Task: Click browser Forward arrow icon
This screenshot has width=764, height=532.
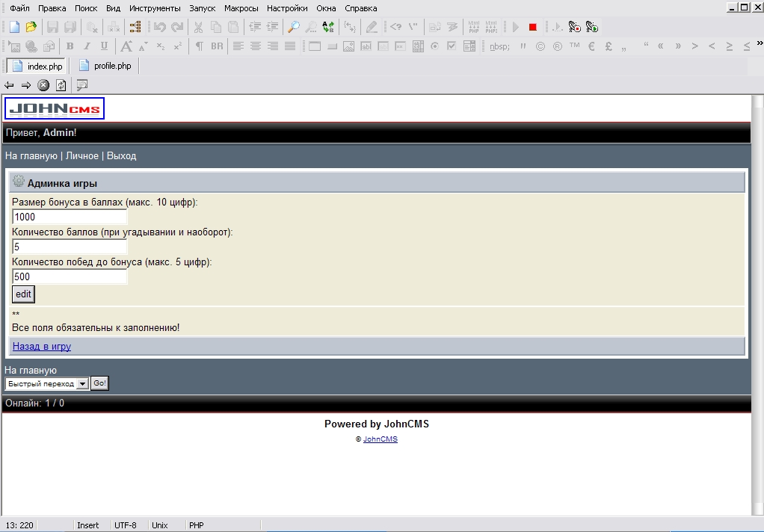Action: 26,85
